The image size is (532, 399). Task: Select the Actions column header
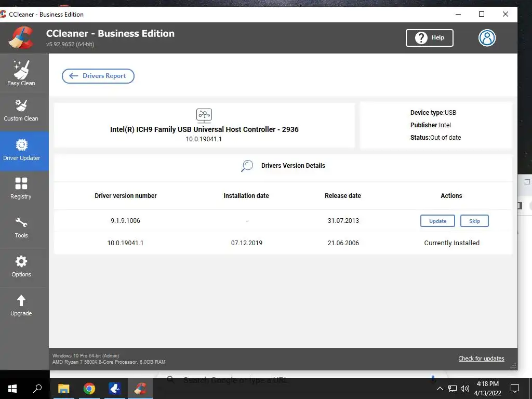[451, 196]
